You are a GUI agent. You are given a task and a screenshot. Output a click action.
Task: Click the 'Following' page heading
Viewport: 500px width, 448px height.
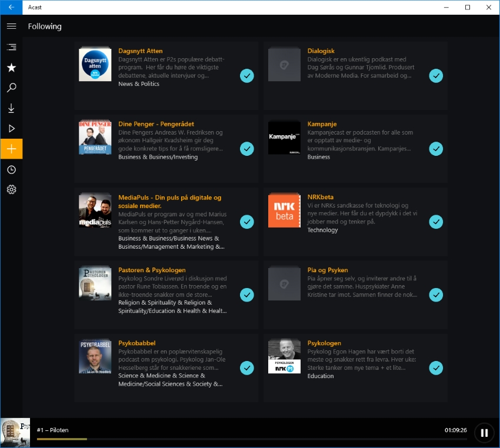click(x=45, y=26)
